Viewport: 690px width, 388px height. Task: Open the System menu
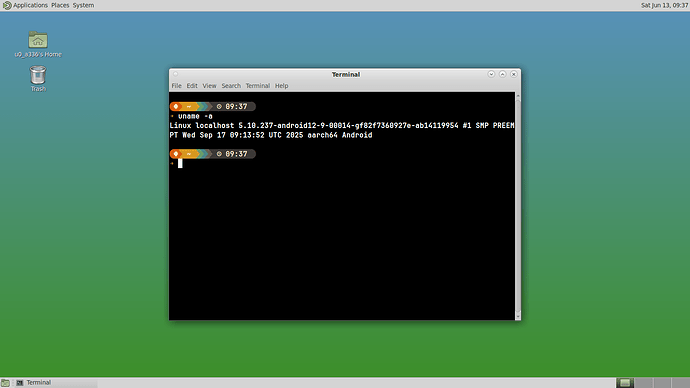(x=83, y=5)
